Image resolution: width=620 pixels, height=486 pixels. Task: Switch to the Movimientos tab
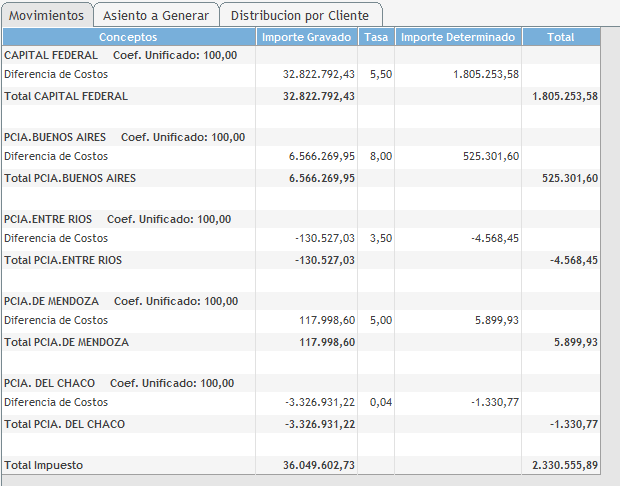click(x=47, y=15)
